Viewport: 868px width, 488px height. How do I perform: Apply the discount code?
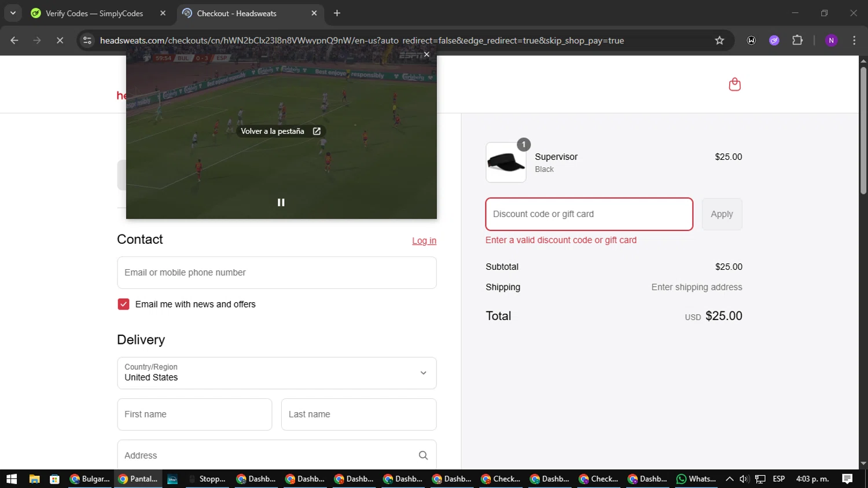coord(722,214)
